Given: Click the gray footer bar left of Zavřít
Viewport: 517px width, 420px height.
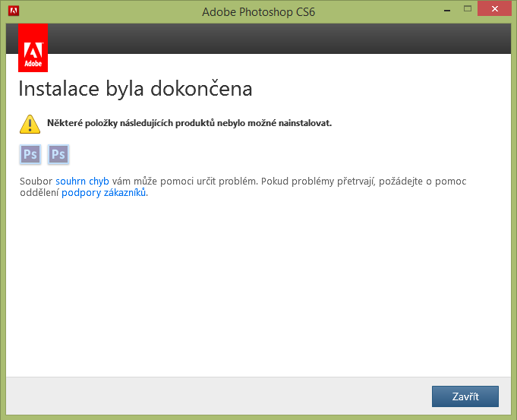Looking at the screenshot, I should coord(213,396).
